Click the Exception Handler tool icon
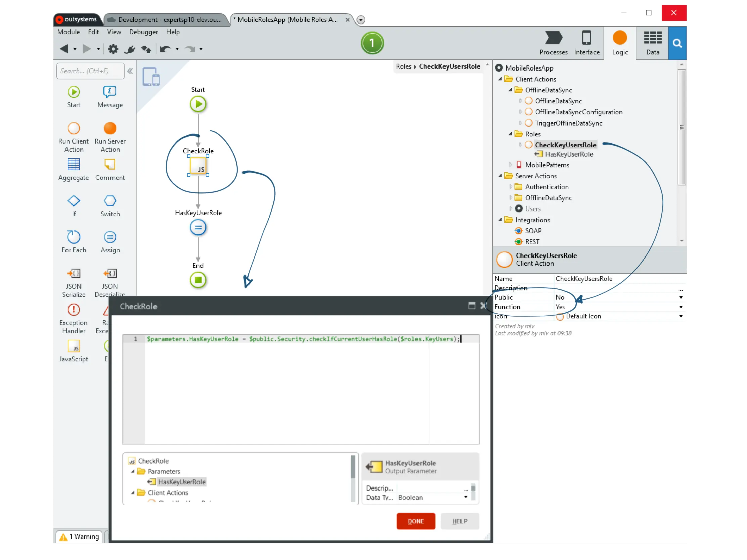Viewport: 747px width, 560px height. pos(74,310)
